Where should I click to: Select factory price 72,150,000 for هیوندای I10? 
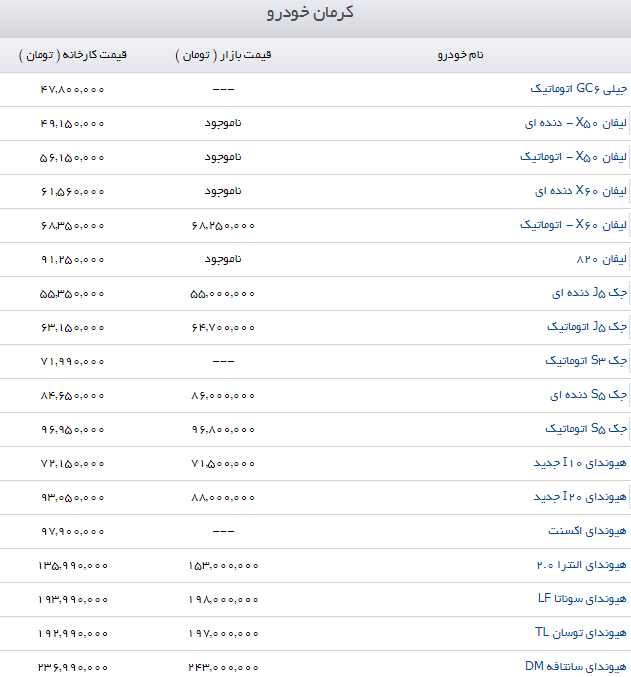tap(73, 464)
